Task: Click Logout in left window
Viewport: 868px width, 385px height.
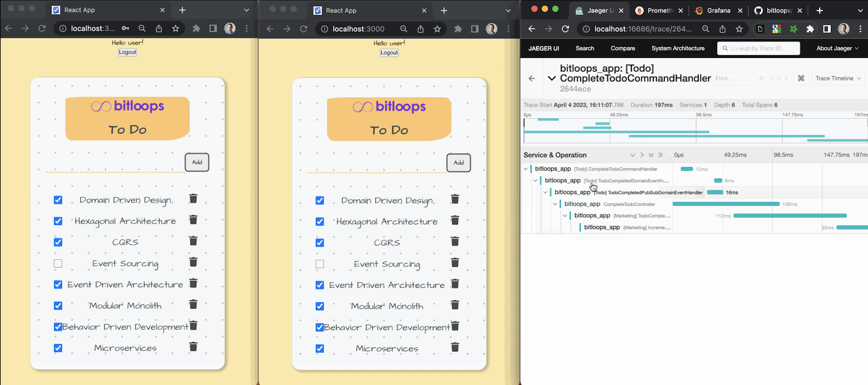Action: tap(127, 52)
